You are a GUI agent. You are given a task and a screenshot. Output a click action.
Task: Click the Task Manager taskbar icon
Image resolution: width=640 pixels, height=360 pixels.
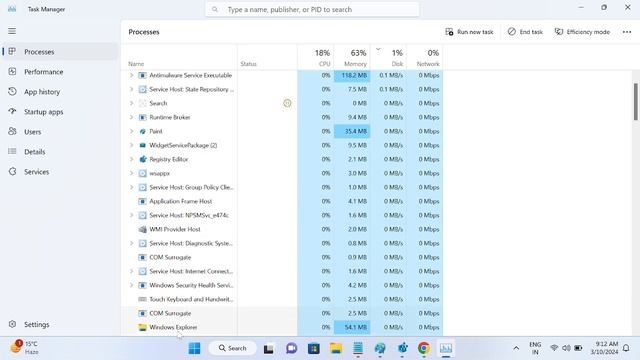pos(446,348)
